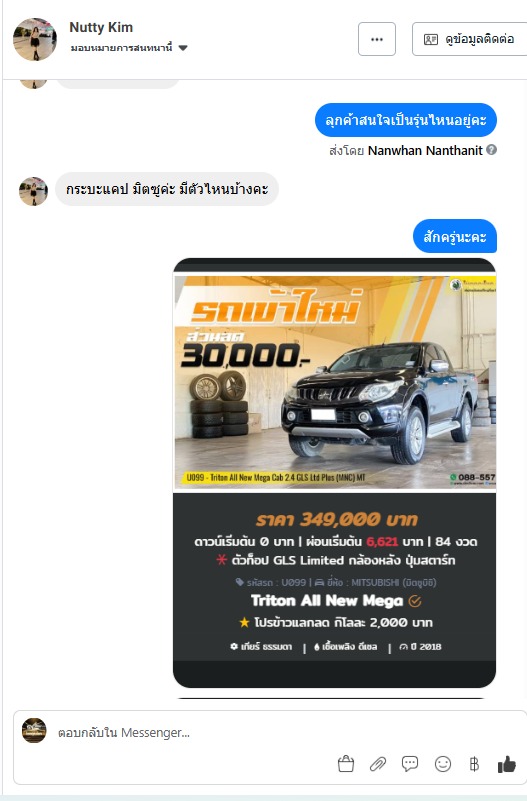
Task: Click the page avatar beside reply box
Action: click(x=34, y=731)
